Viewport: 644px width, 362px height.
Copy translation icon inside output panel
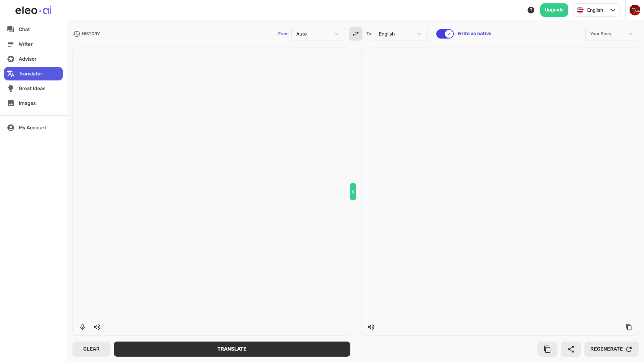pyautogui.click(x=629, y=327)
